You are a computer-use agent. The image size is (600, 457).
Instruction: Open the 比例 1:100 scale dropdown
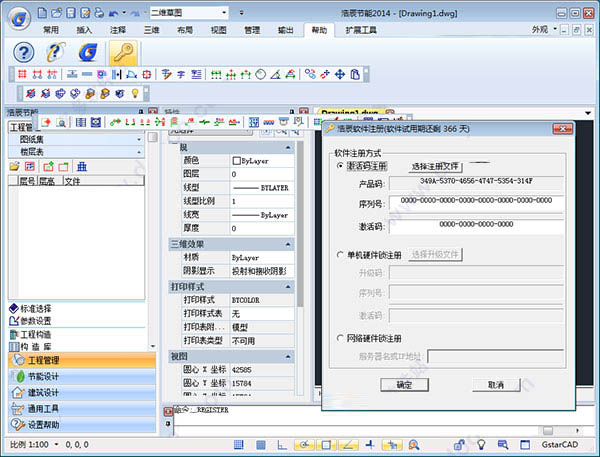click(x=57, y=444)
